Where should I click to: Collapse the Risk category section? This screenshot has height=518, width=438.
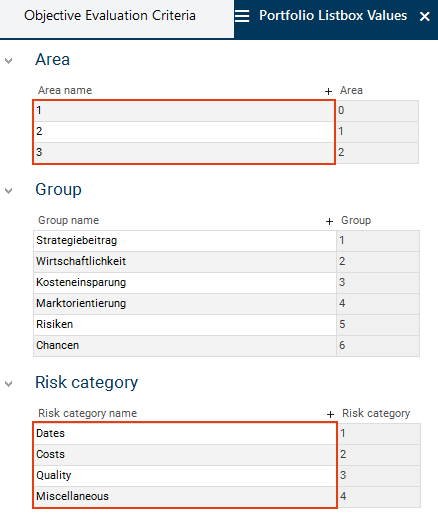click(x=9, y=384)
